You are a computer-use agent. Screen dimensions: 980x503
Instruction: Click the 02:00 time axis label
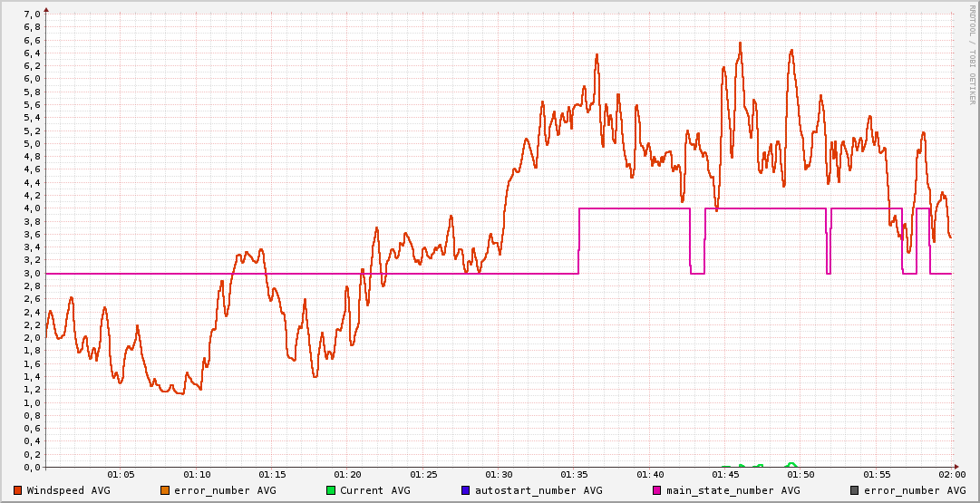click(951, 474)
